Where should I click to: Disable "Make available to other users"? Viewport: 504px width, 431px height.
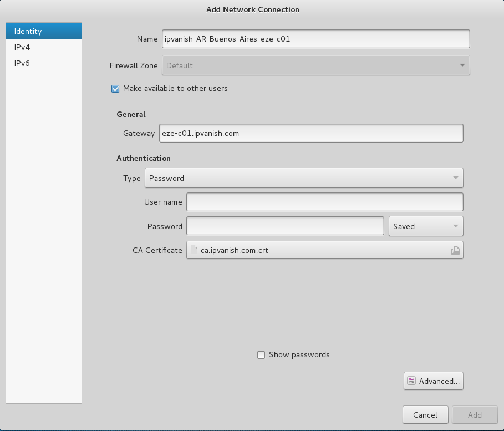click(115, 89)
